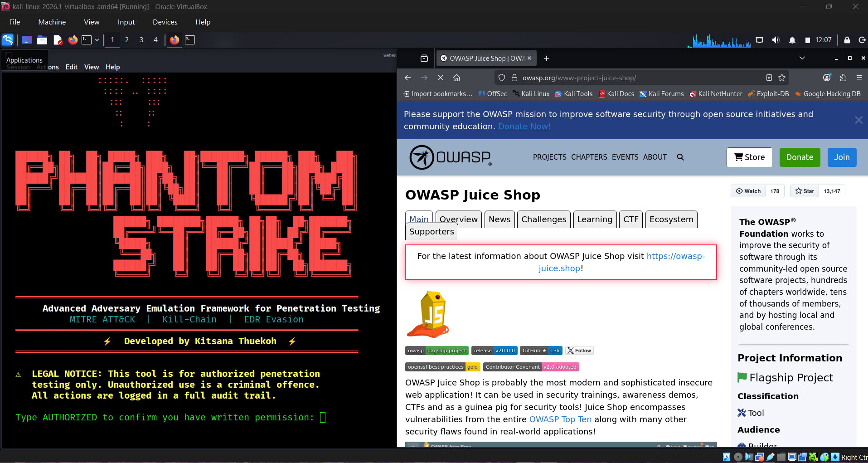Click the show desktop icon in Kali panel

[27, 40]
